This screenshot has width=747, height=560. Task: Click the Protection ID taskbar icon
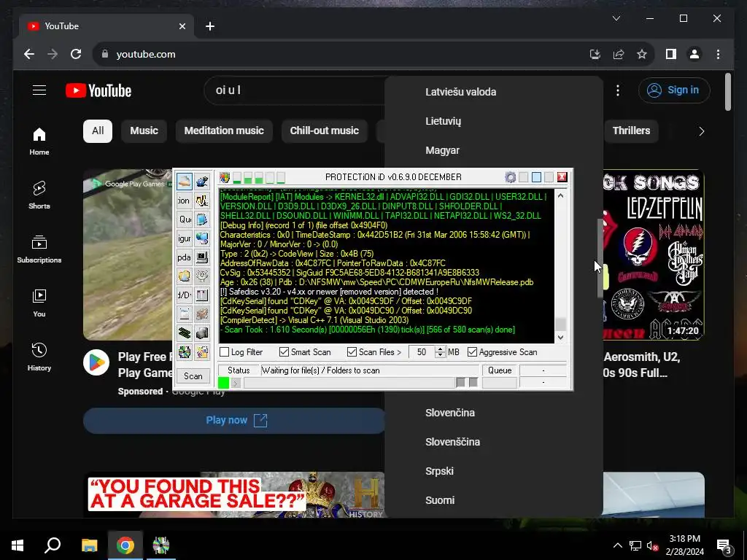click(x=161, y=545)
